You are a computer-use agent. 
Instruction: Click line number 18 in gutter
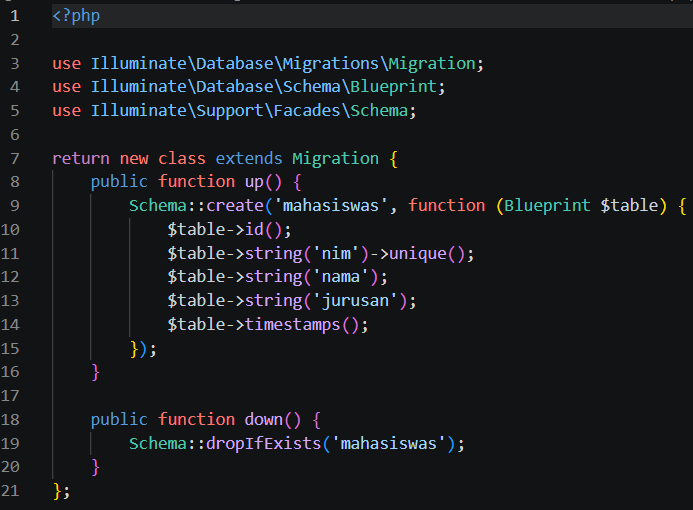click(x=10, y=419)
